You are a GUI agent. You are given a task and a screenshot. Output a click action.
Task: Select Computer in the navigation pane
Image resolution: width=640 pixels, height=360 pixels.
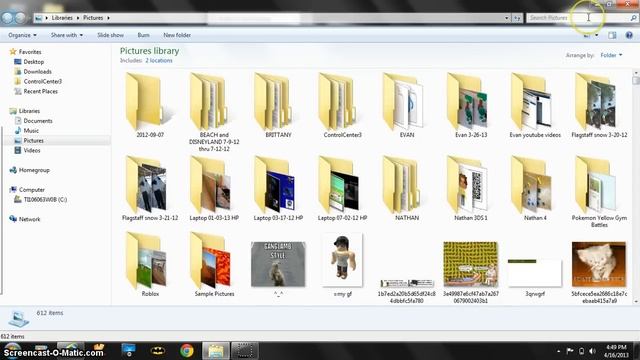tap(27, 190)
